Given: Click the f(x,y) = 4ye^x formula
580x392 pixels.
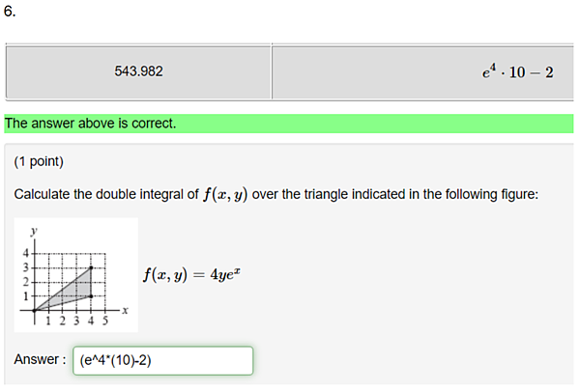Looking at the screenshot, I should tap(191, 275).
